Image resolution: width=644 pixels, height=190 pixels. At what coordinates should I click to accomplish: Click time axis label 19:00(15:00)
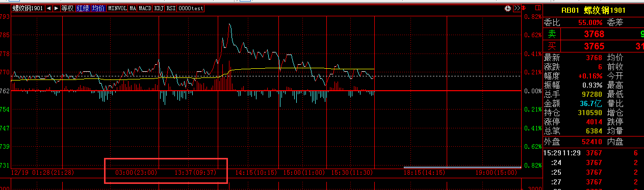tap(496, 173)
